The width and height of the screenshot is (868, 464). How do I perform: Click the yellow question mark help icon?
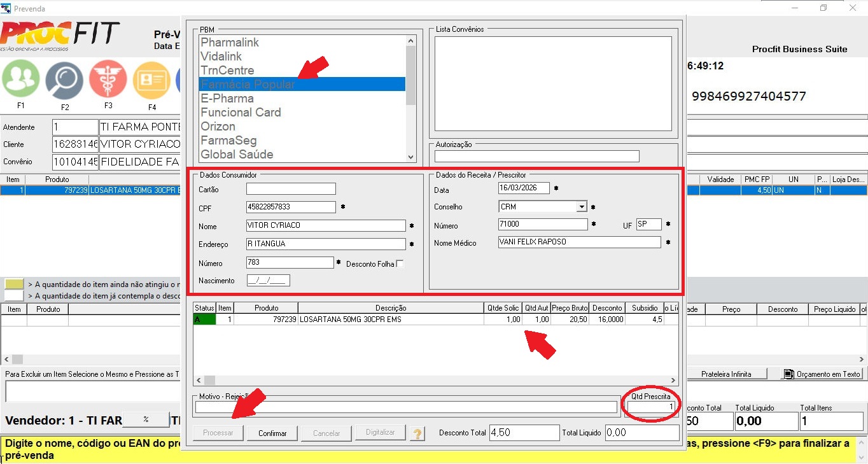point(417,433)
